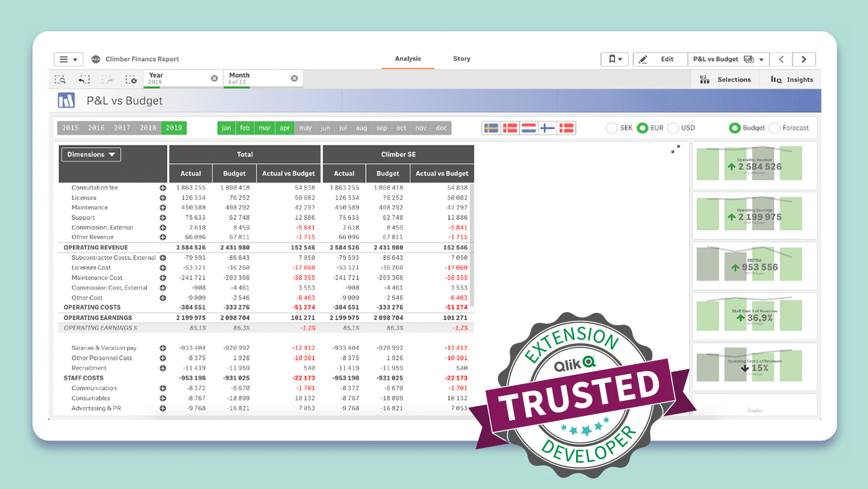Screen dimensions: 868x489
Task: Expand the Other Cost row
Action: (x=163, y=298)
